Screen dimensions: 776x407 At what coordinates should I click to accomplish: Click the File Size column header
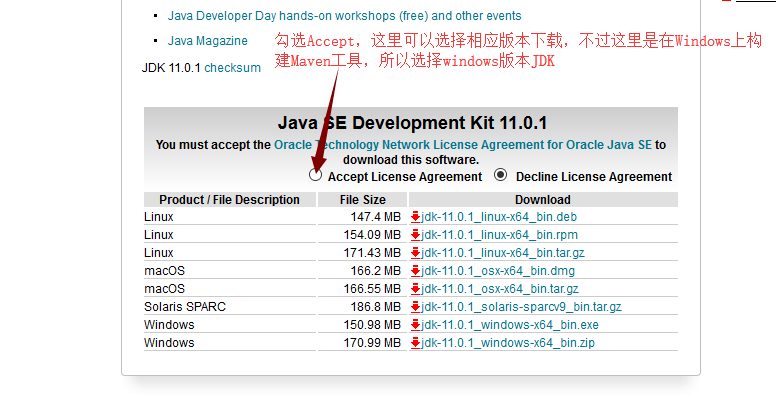pos(363,200)
